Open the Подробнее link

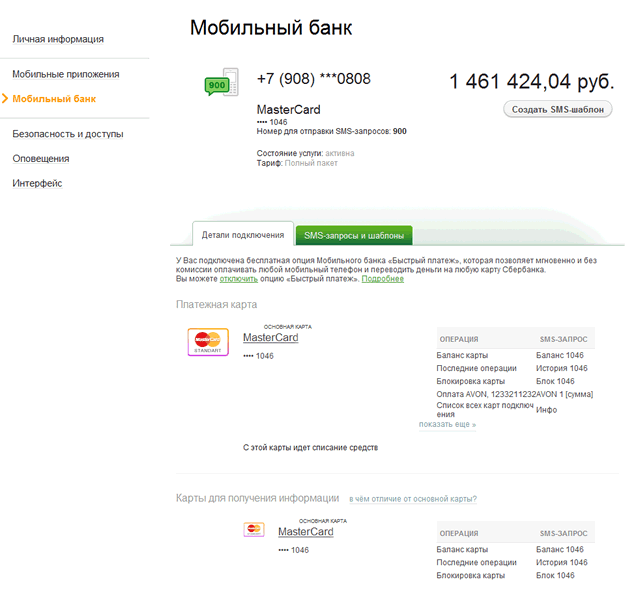382,279
